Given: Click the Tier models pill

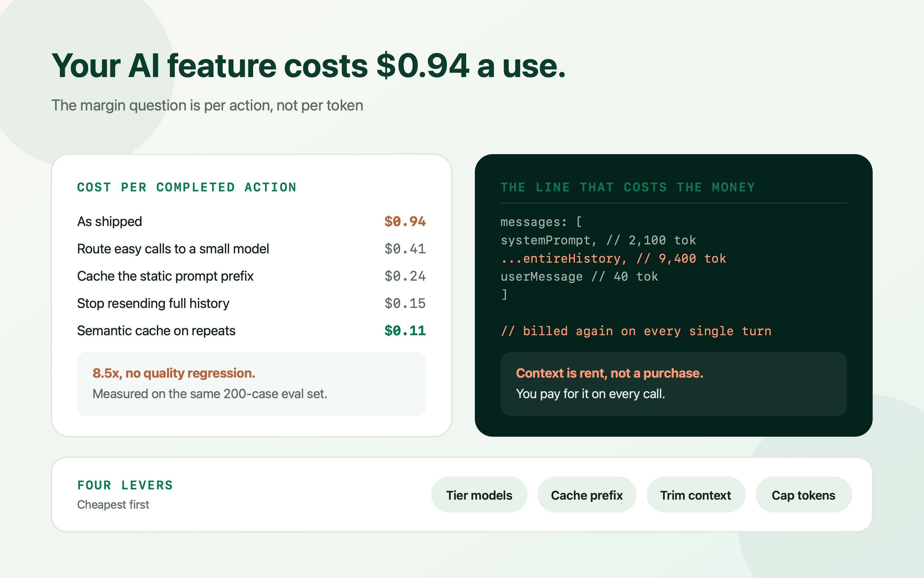Looking at the screenshot, I should [x=479, y=495].
